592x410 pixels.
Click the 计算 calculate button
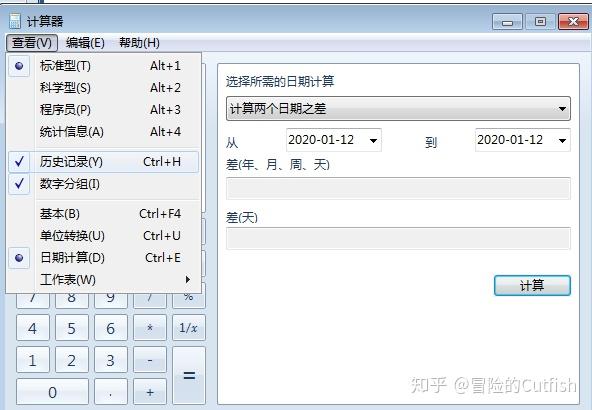coord(532,285)
